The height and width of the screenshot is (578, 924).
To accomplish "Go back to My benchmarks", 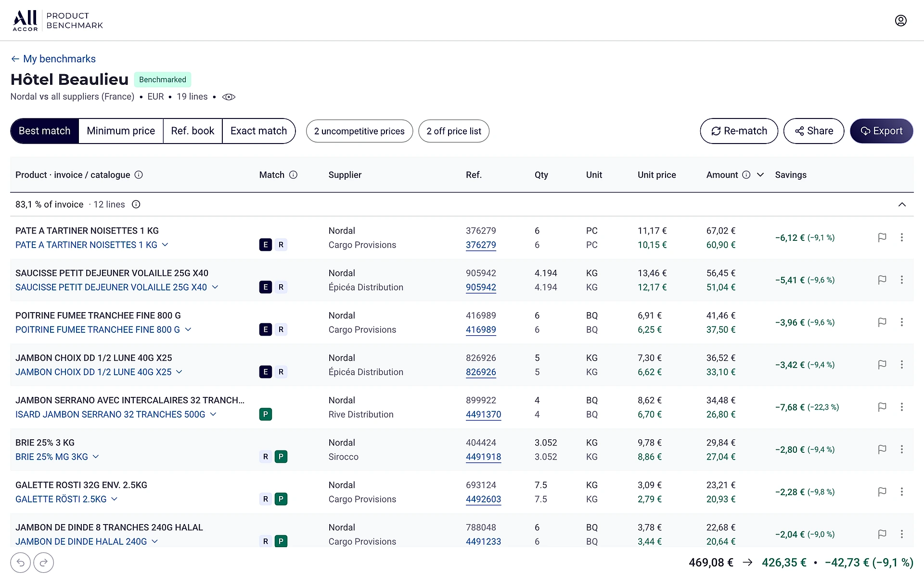I will (53, 59).
